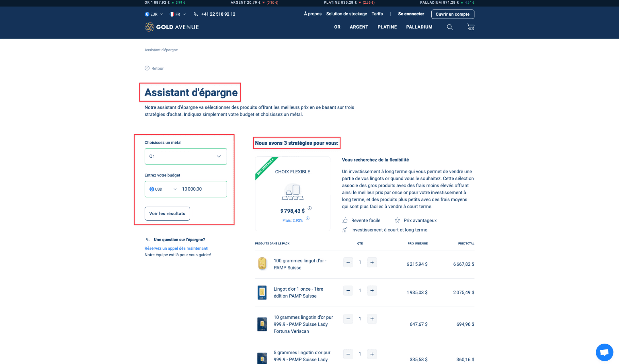619x364 pixels.
Task: Click Se connecter
Action: [x=411, y=14]
